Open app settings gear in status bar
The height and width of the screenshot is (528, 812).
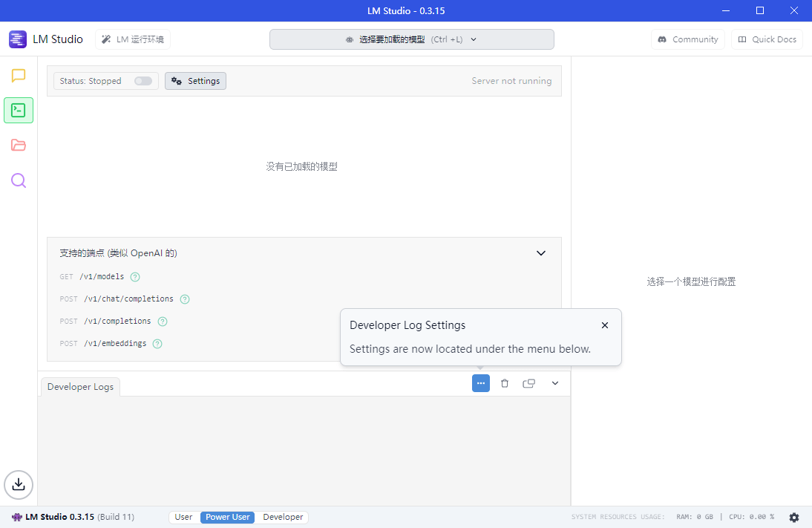coord(794,517)
